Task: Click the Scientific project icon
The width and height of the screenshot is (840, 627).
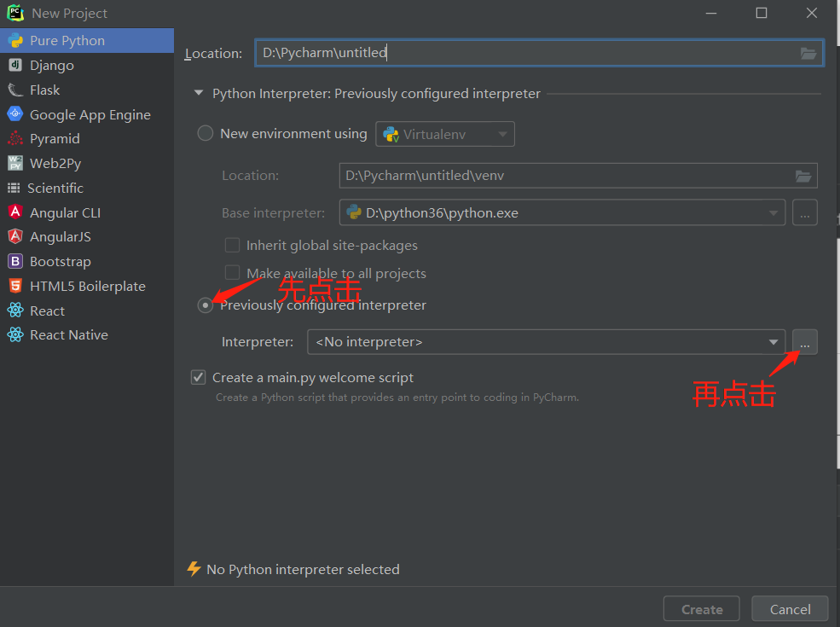Action: (x=14, y=188)
